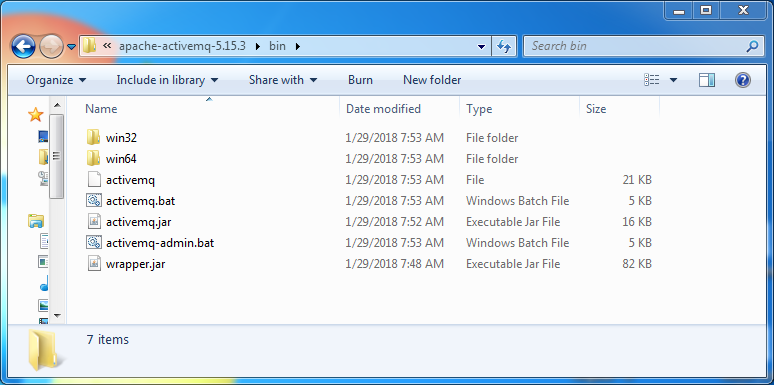
Task: Minimize the Explorer window
Action: pos(679,10)
